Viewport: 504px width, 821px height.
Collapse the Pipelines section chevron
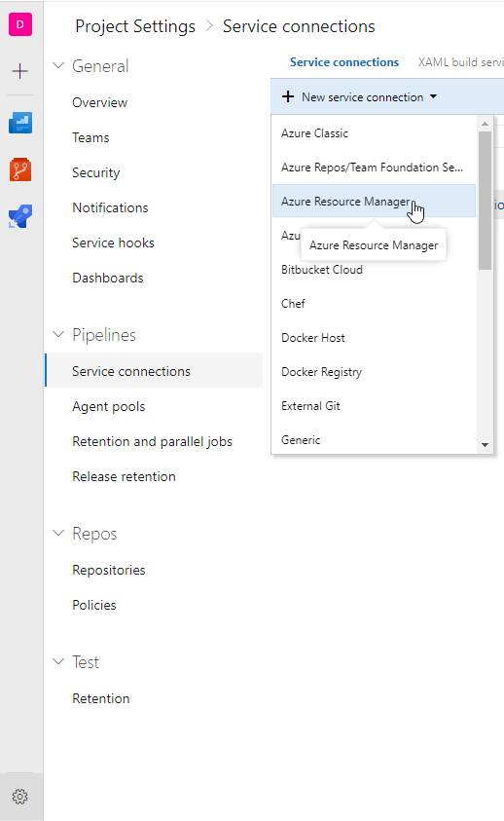pyautogui.click(x=58, y=335)
